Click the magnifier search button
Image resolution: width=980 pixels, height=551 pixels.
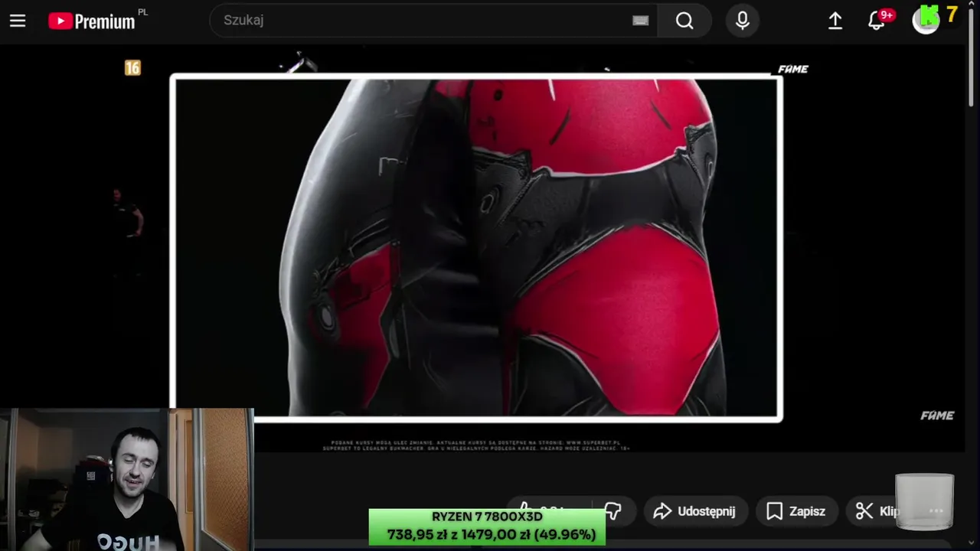[684, 21]
